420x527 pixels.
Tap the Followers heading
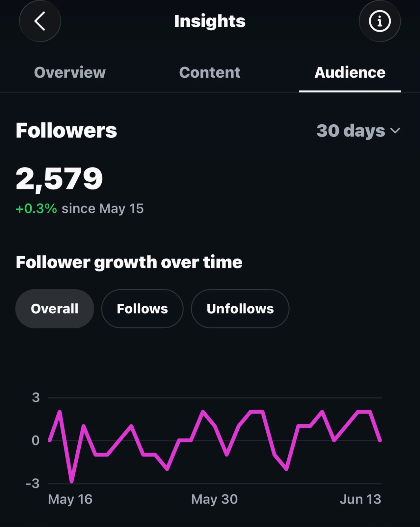tap(66, 130)
